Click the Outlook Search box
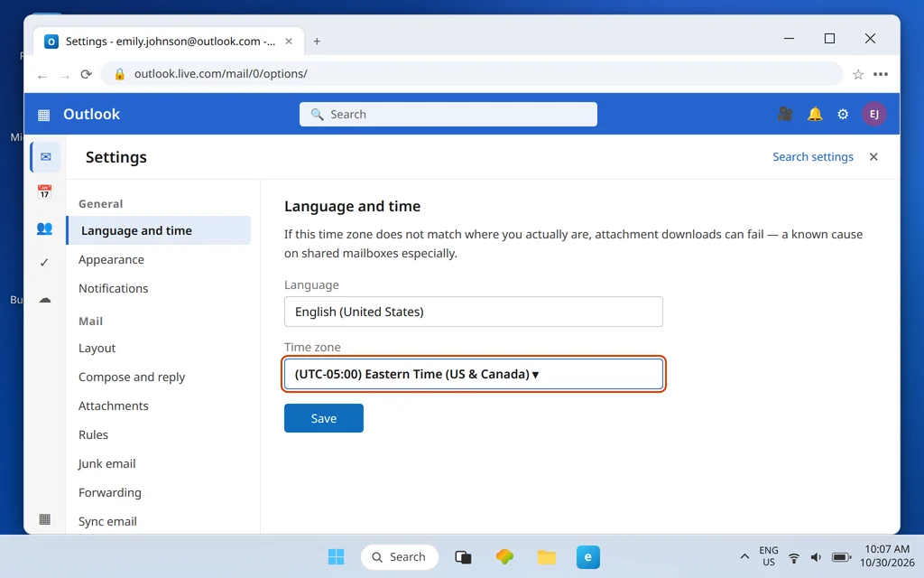Screen dimensions: 924x578 click(448, 114)
